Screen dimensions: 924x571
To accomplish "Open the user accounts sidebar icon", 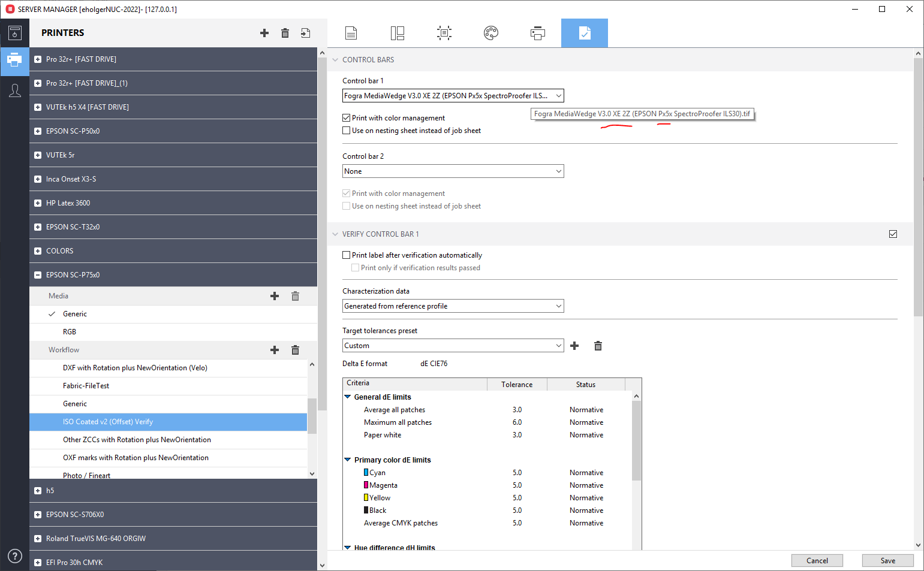I will pyautogui.click(x=15, y=90).
